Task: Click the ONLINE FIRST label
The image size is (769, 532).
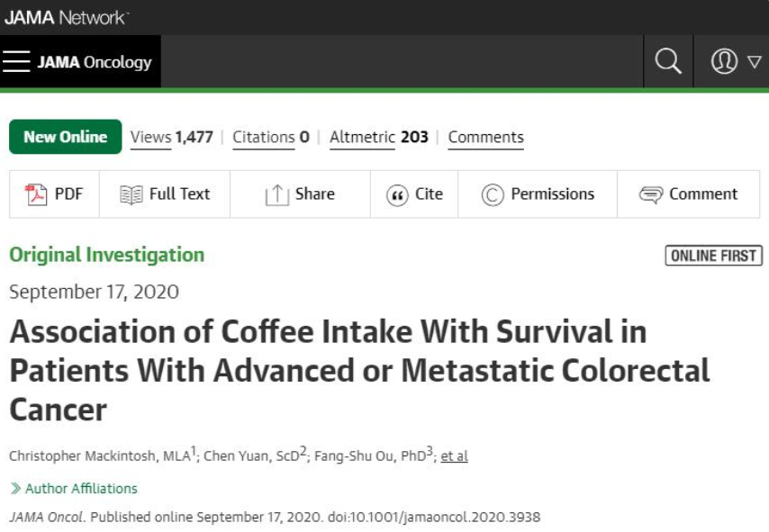Action: click(713, 256)
